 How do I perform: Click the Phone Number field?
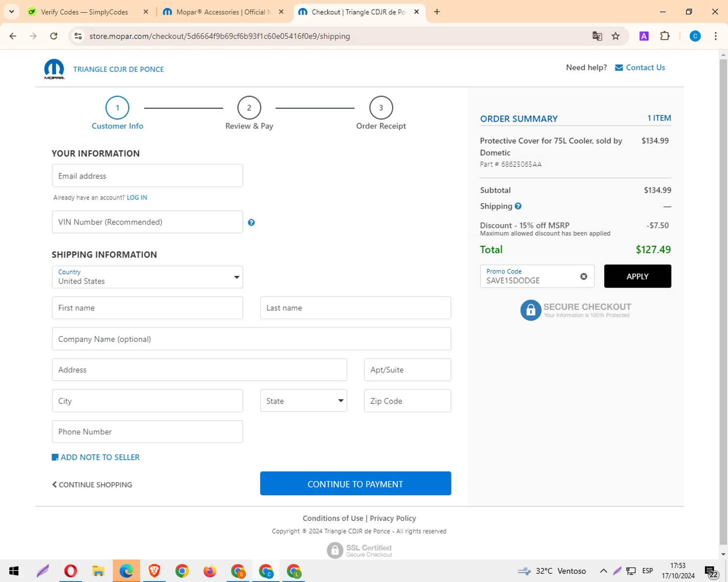[x=148, y=432]
